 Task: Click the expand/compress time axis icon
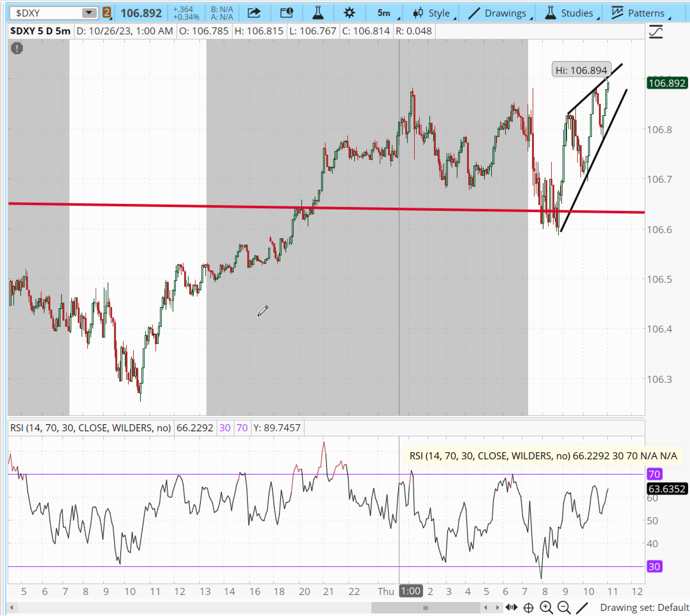(x=511, y=608)
